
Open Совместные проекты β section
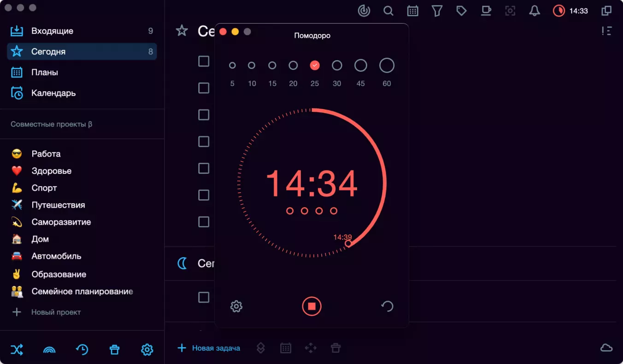pyautogui.click(x=52, y=124)
